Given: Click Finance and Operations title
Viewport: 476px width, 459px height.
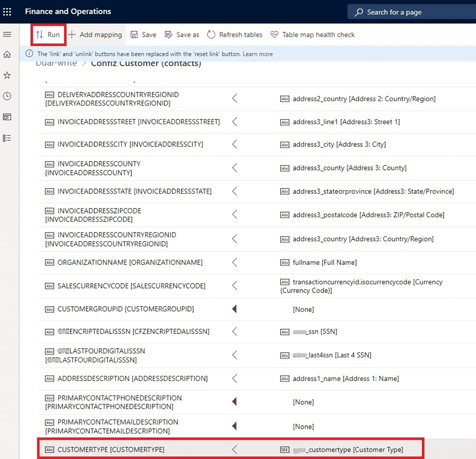Looking at the screenshot, I should (x=68, y=12).
